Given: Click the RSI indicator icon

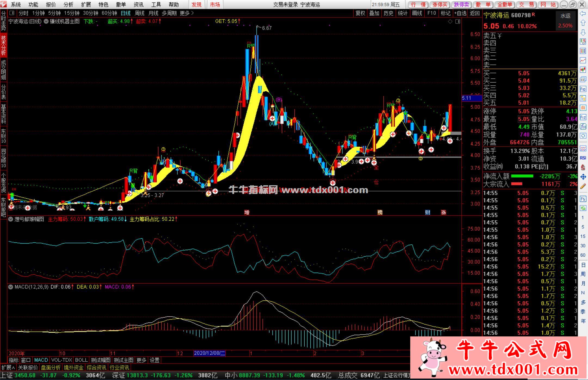Looking at the screenshot, I should point(583,158).
